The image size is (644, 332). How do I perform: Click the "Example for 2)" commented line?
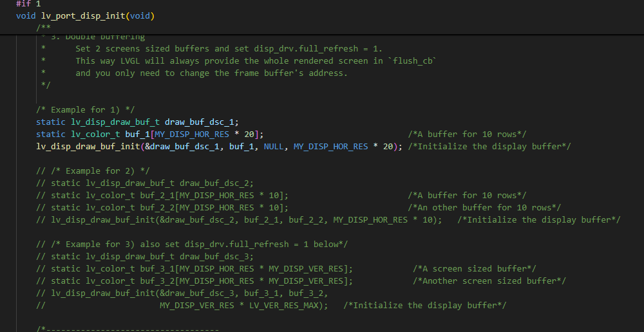point(93,171)
